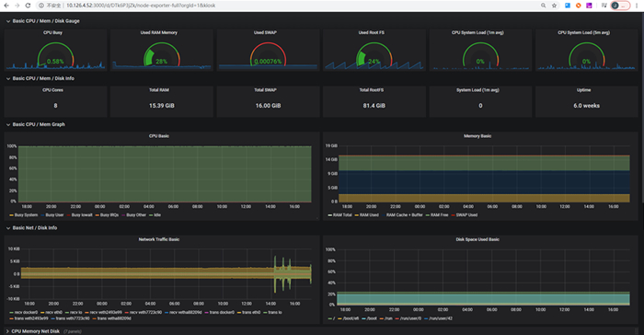Open the Total SWAP panel title menu
This screenshot has height=335, width=644.
(265, 90)
